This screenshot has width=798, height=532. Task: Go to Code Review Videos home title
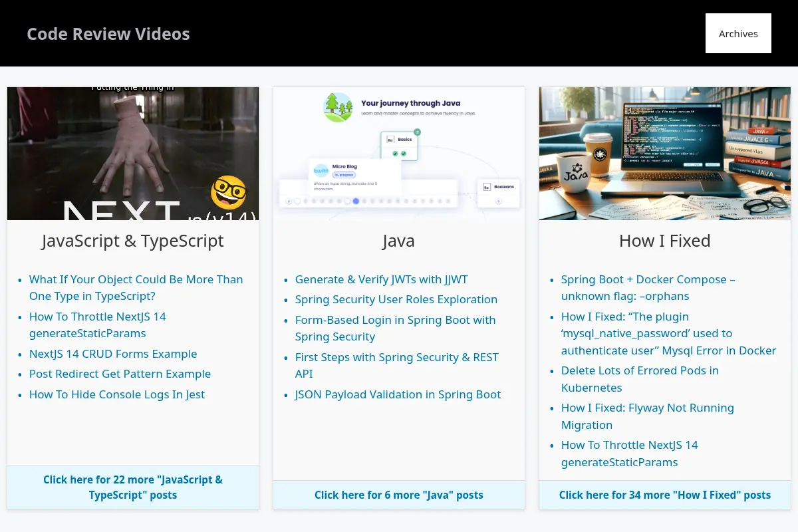point(108,34)
